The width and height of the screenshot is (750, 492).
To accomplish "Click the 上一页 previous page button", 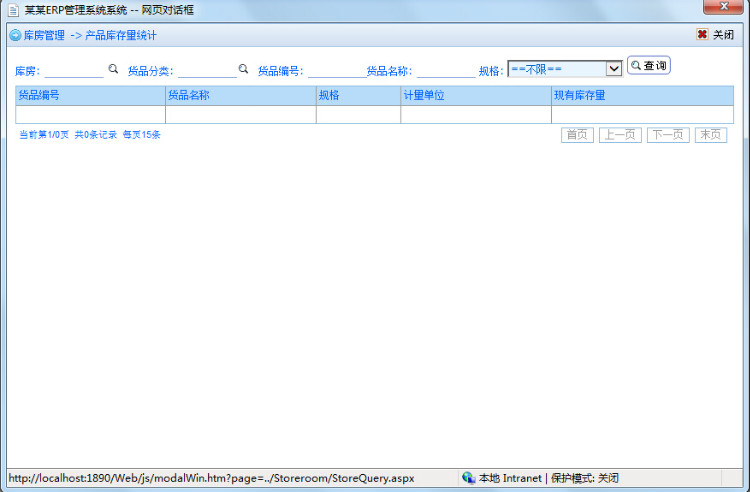I will tap(620, 135).
